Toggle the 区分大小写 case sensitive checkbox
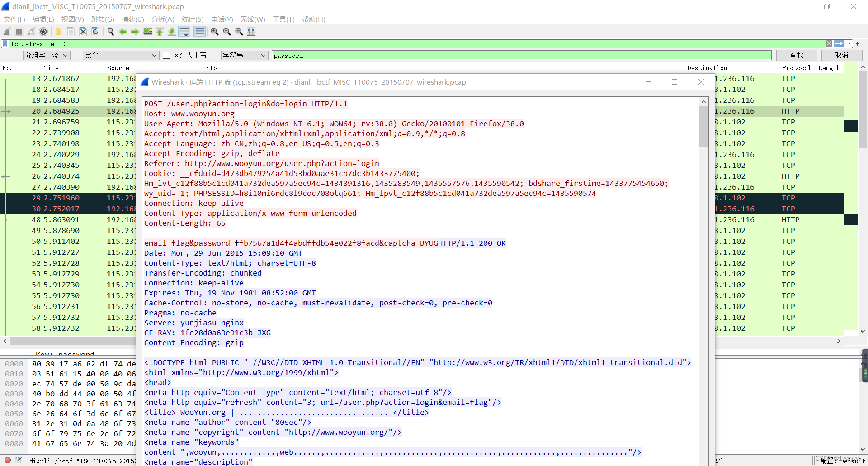Screen dimensions: 868x466 pos(166,55)
